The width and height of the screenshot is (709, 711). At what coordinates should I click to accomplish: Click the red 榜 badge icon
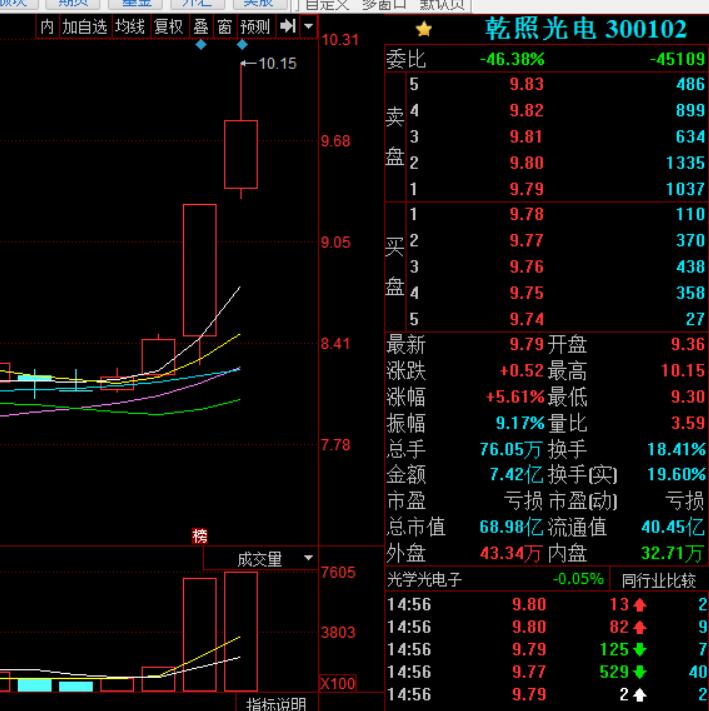tap(199, 537)
